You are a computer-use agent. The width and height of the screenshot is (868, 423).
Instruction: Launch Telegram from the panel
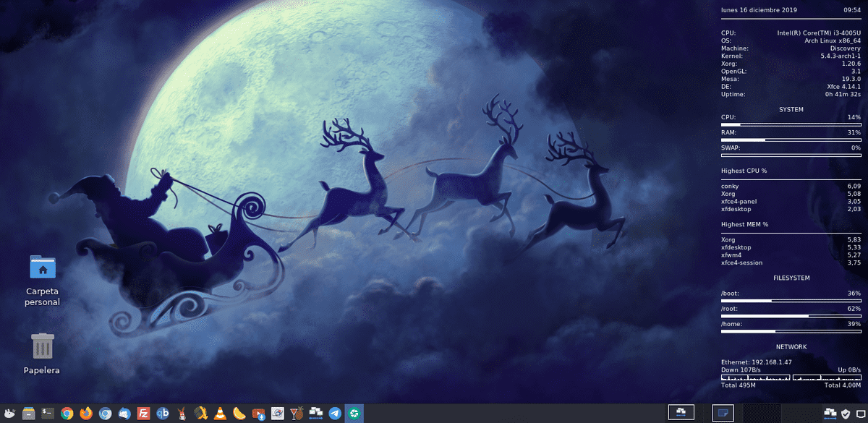(335, 414)
